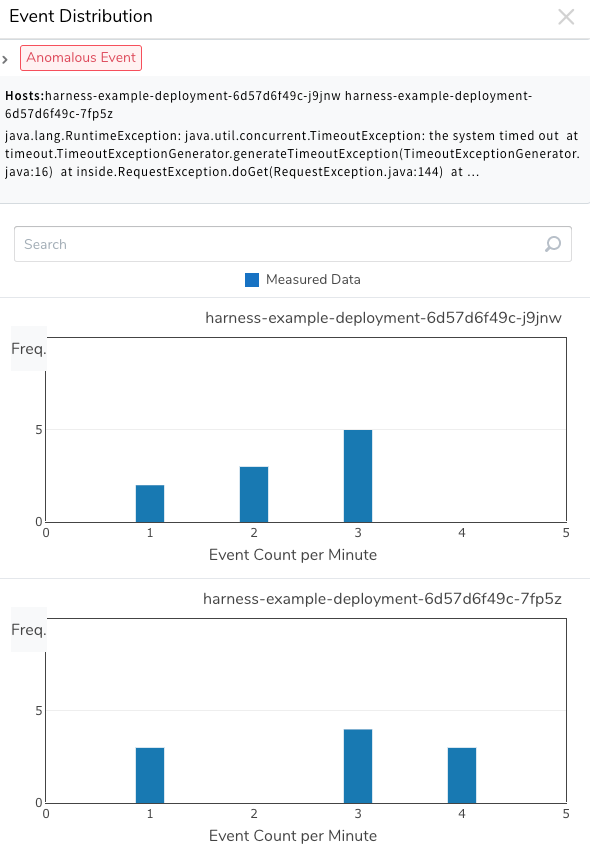The height and width of the screenshot is (853, 590).
Task: Expand the Anomalous Event chevron
Action: 5,59
